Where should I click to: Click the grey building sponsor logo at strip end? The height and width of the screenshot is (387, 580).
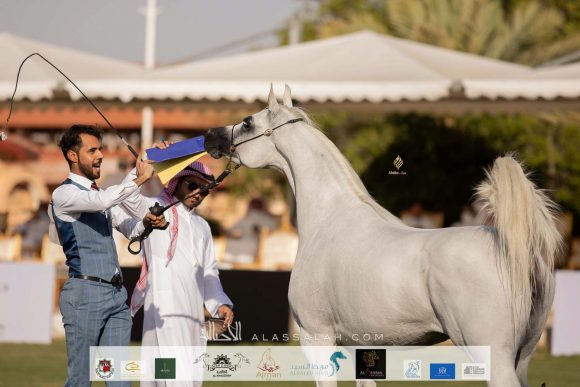coord(474,370)
